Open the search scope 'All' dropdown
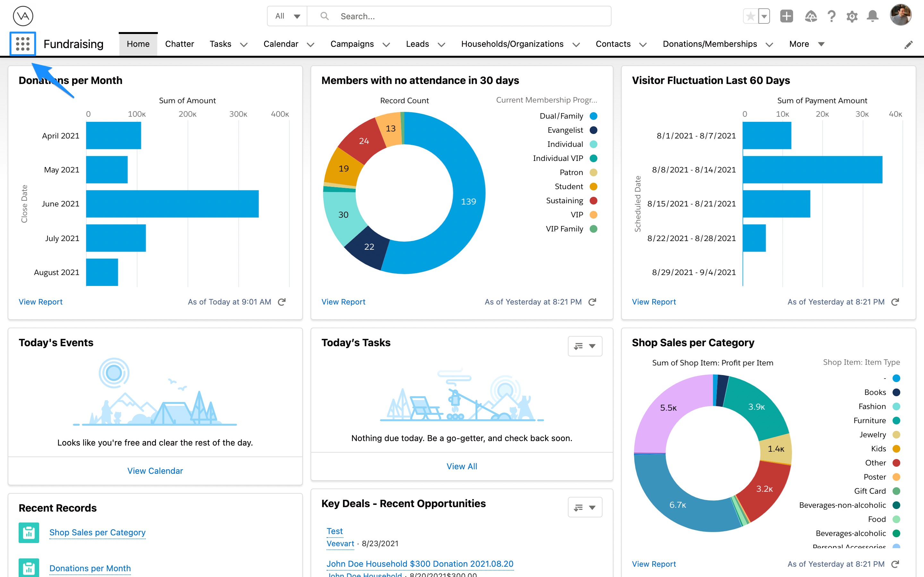The height and width of the screenshot is (577, 924). [287, 16]
